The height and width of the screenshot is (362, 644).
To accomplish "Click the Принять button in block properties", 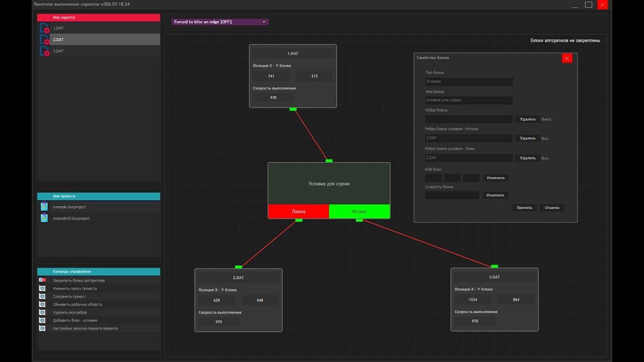I will coord(524,208).
